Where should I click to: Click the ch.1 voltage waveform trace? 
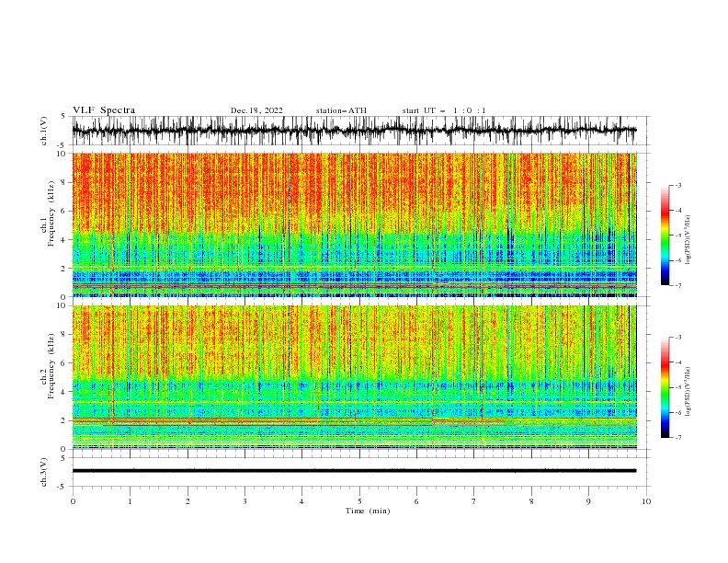354,131
